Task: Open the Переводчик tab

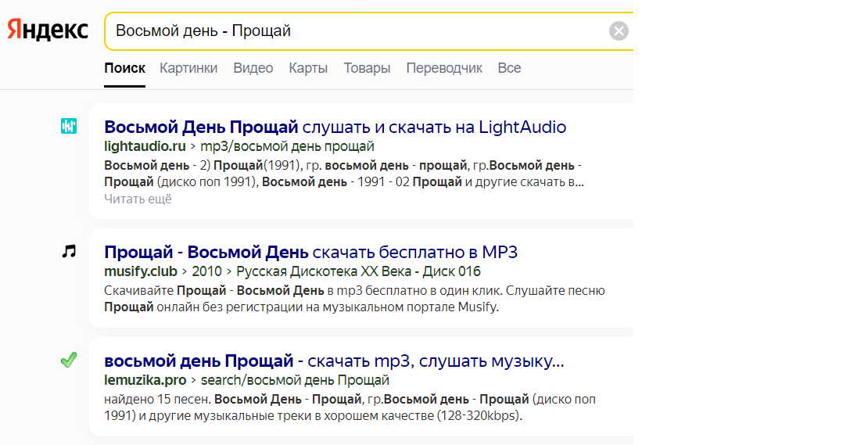Action: coord(444,68)
